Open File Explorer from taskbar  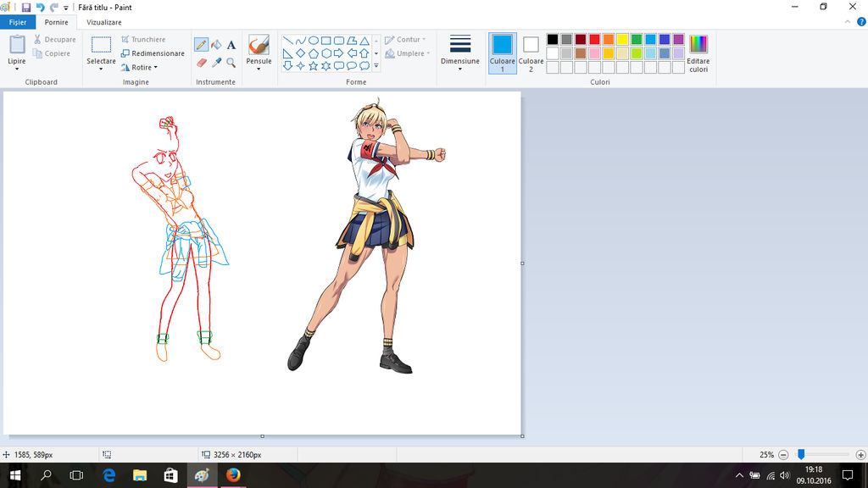point(140,475)
